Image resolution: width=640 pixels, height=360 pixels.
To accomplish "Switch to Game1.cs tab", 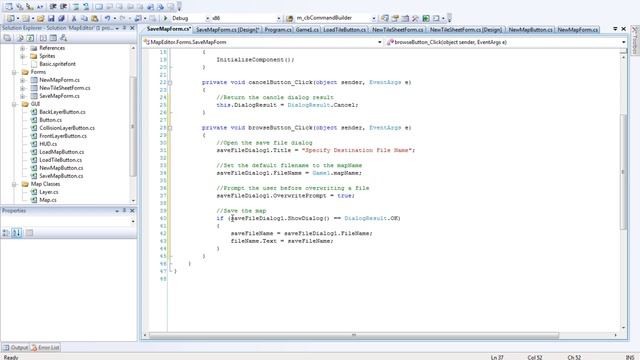I will [x=307, y=30].
